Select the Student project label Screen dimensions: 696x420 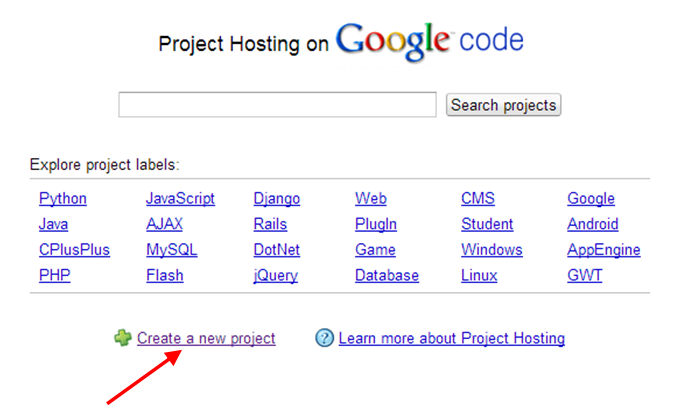tap(487, 225)
